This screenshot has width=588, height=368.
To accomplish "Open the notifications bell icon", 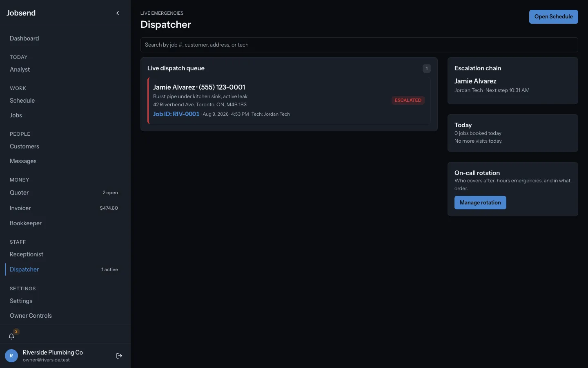I will click(x=11, y=336).
